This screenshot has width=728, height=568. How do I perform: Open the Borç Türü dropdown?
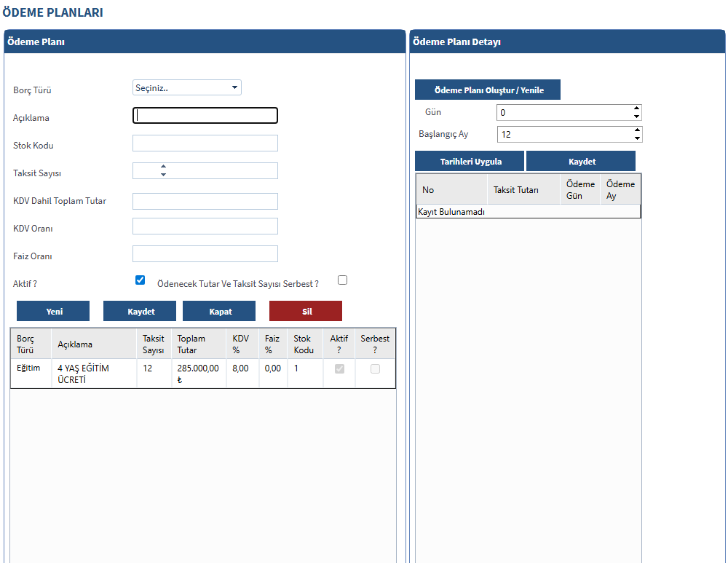pos(187,88)
